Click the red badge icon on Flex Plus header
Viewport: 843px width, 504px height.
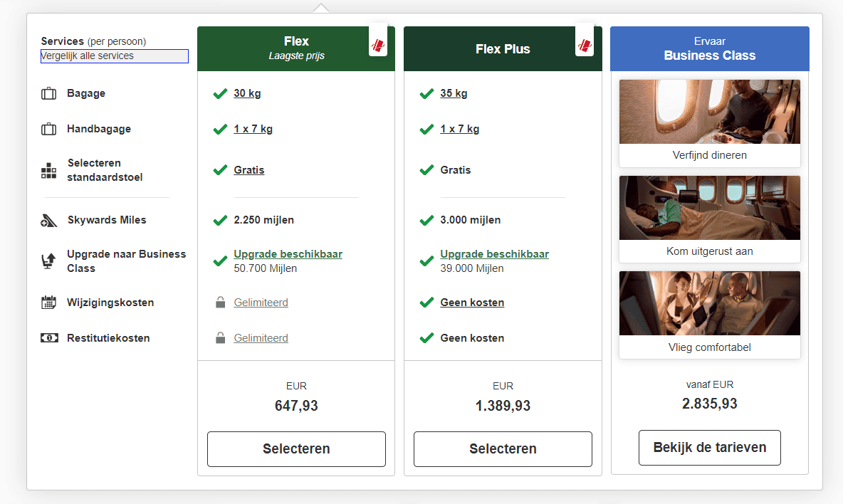tap(585, 44)
